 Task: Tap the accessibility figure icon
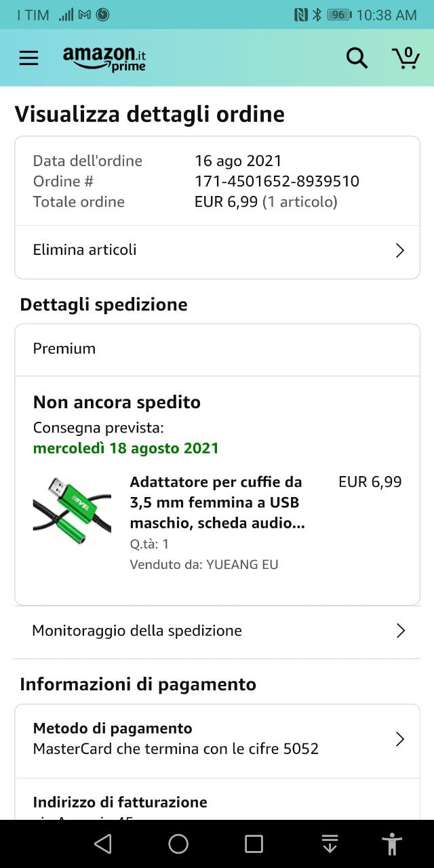(x=392, y=844)
